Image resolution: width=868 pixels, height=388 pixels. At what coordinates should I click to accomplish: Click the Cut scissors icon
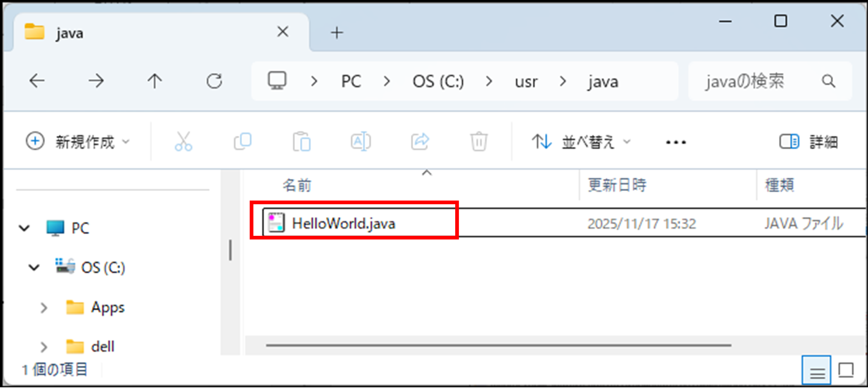[183, 141]
